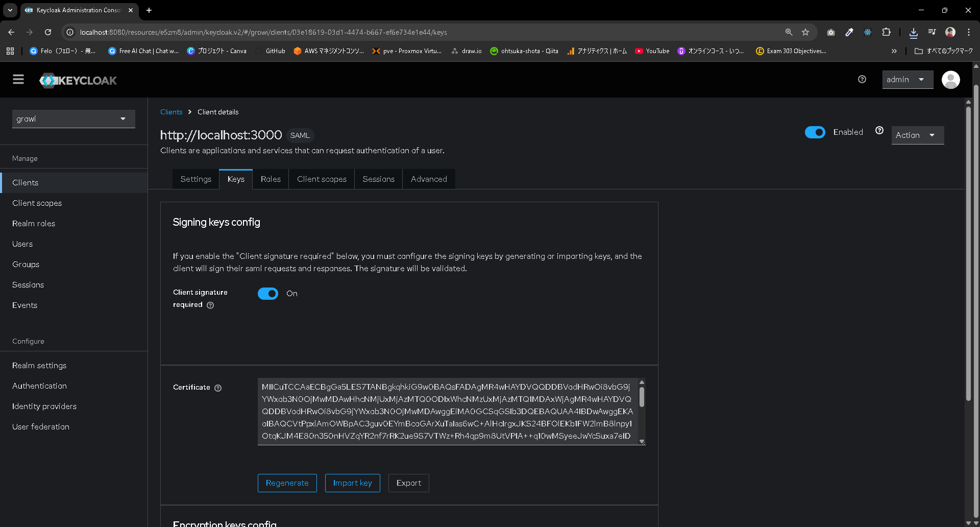The width and height of the screenshot is (980, 527).
Task: Click the Import key button
Action: click(353, 483)
